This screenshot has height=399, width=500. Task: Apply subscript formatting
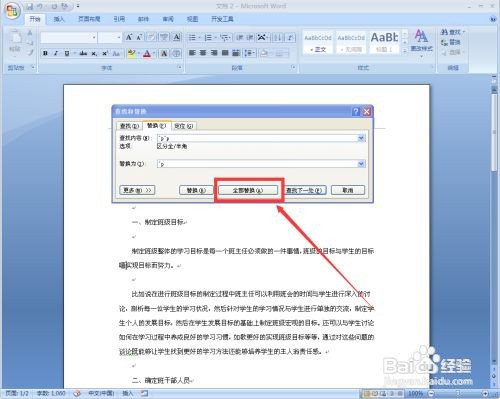[94, 53]
